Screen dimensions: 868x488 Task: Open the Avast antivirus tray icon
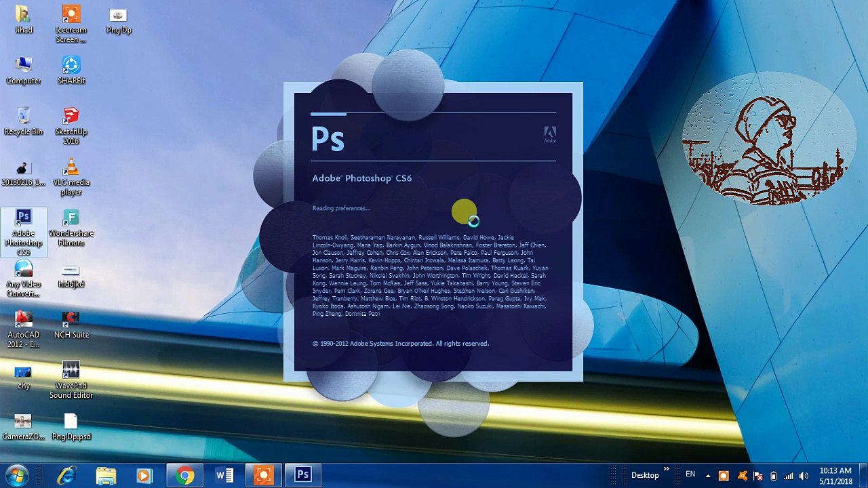[741, 476]
